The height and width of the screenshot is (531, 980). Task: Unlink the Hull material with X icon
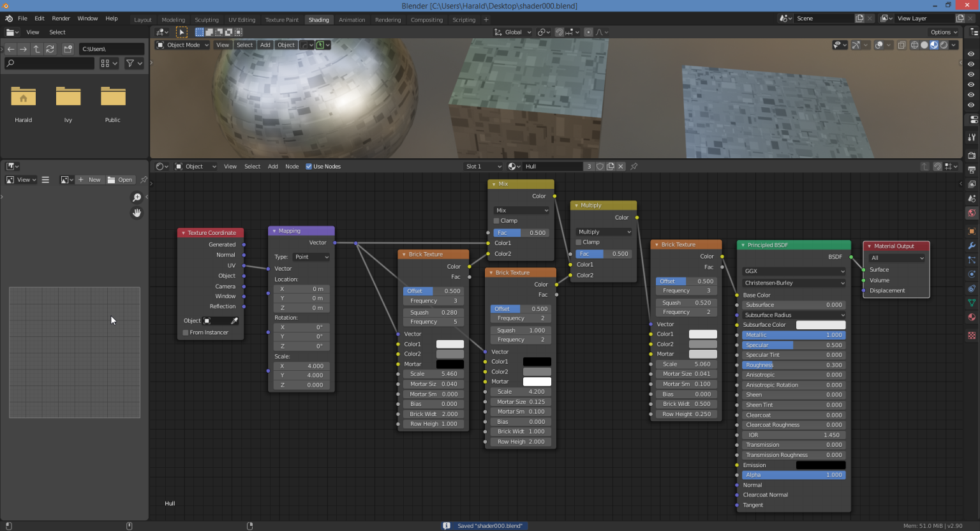point(621,167)
